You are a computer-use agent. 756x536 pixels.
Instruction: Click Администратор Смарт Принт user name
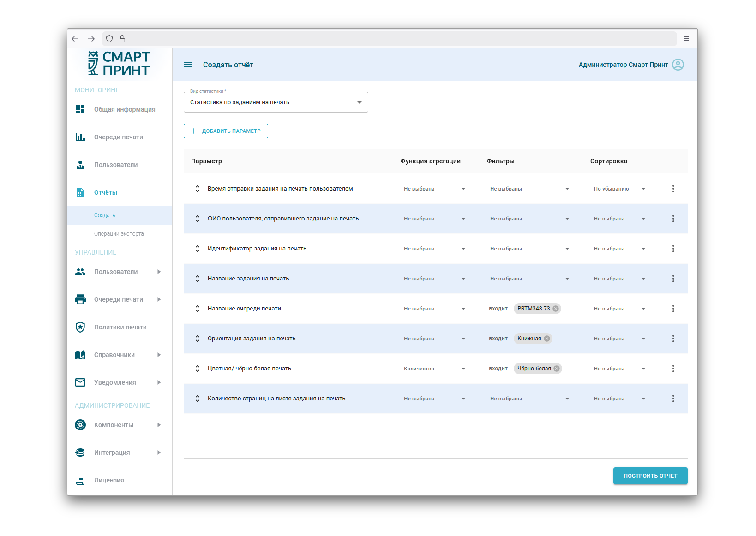pyautogui.click(x=623, y=65)
